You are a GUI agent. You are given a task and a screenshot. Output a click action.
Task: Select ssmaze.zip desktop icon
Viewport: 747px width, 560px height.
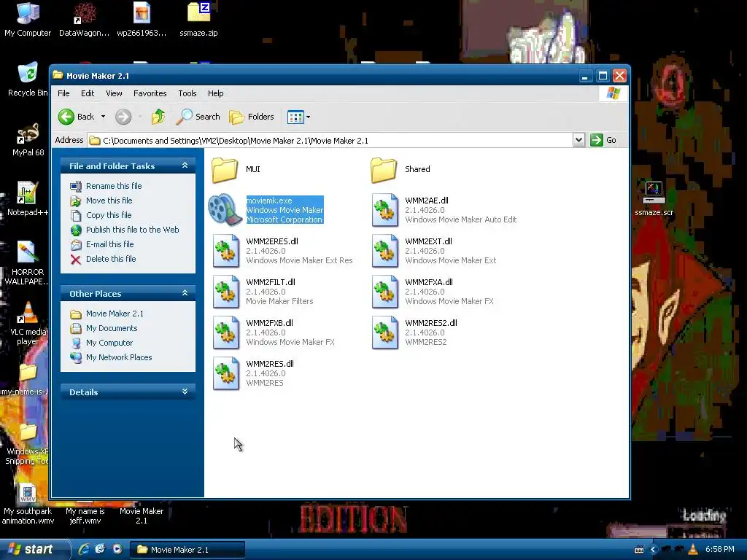click(x=198, y=13)
